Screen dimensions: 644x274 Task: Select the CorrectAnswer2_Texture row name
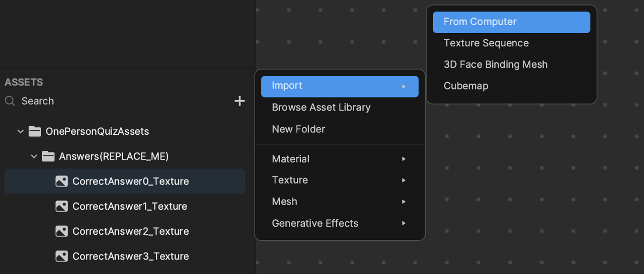click(x=131, y=231)
